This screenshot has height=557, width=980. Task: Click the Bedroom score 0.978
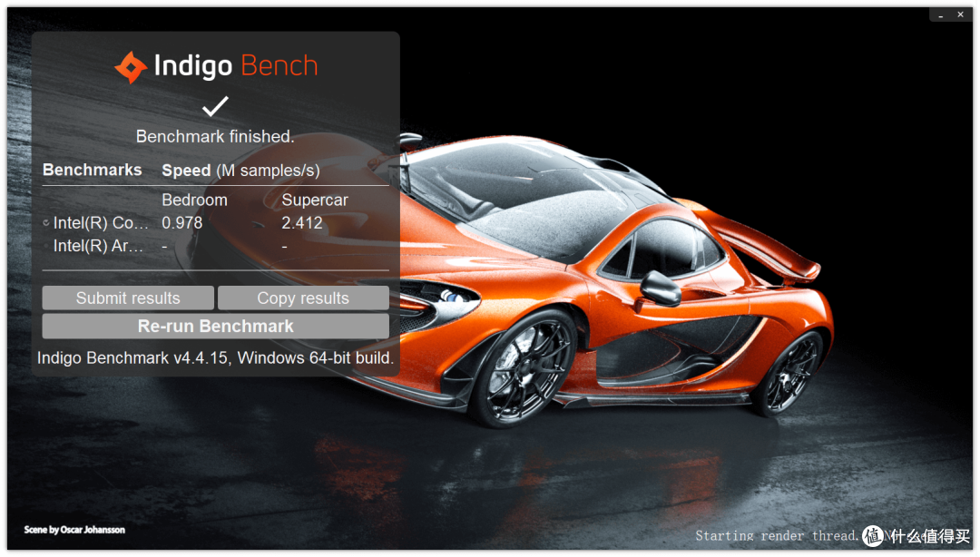pyautogui.click(x=181, y=223)
